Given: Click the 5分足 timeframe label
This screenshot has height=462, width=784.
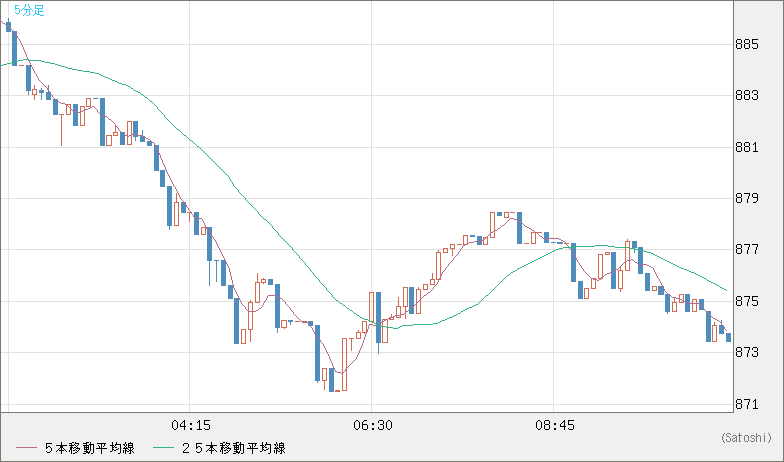Looking at the screenshot, I should (30, 10).
